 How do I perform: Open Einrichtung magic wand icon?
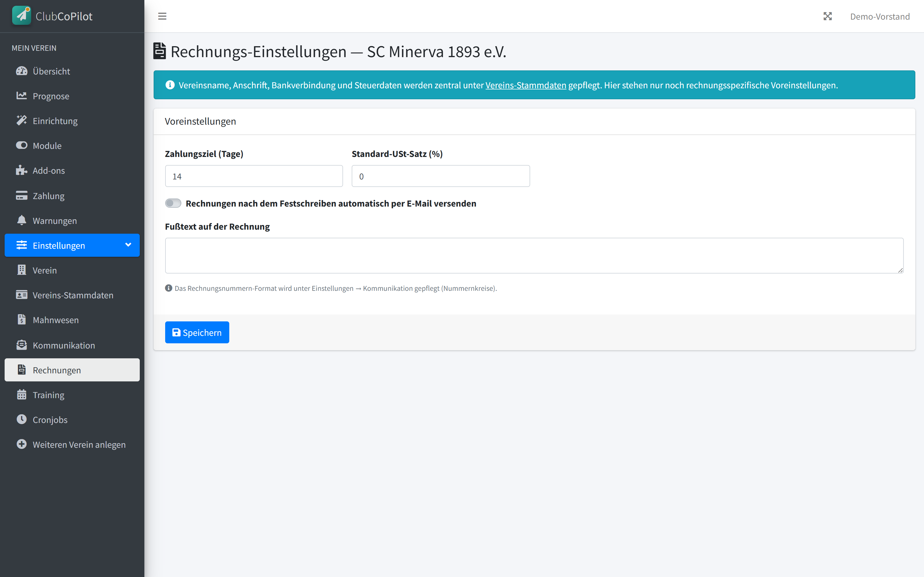coord(22,121)
